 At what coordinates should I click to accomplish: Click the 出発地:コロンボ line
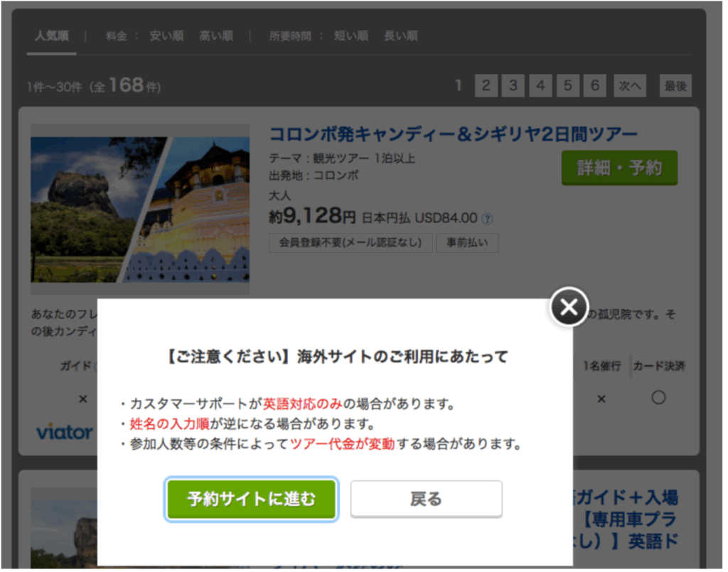(x=314, y=176)
